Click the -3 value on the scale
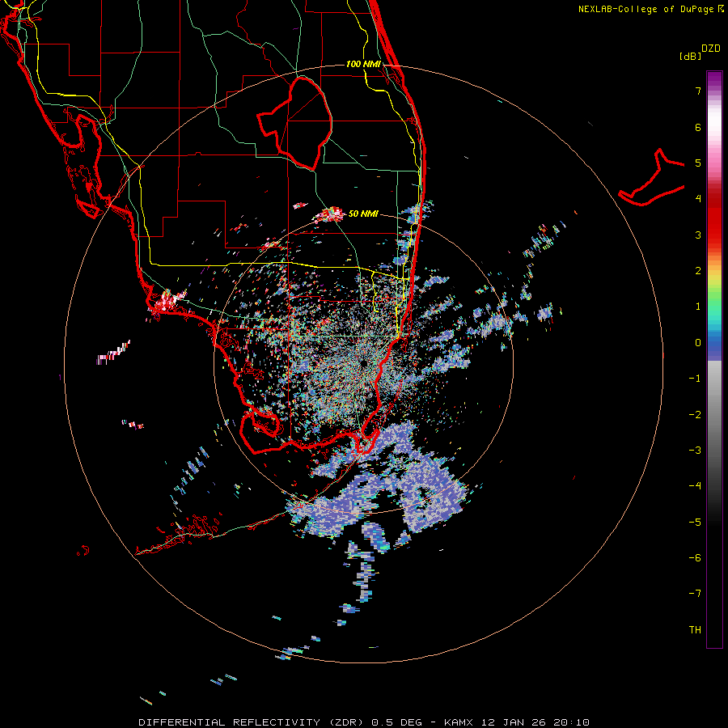 pos(695,451)
